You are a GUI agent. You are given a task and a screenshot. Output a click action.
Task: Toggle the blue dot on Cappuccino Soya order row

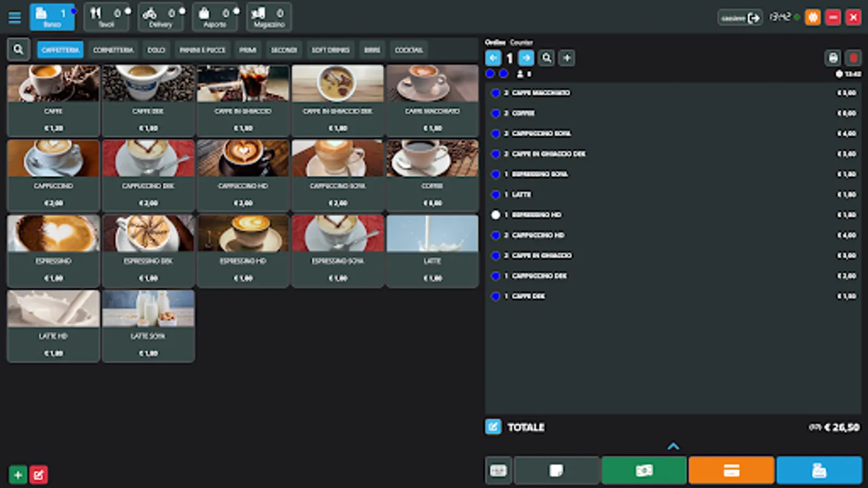[495, 133]
